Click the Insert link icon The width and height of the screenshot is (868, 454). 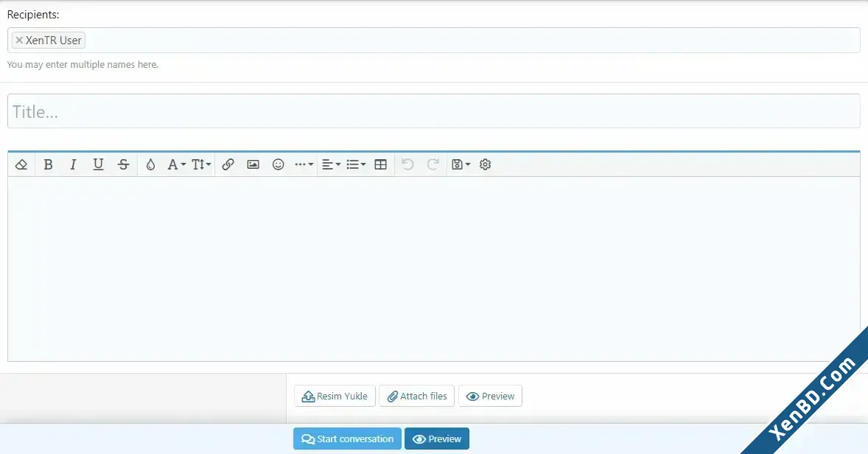coord(228,164)
